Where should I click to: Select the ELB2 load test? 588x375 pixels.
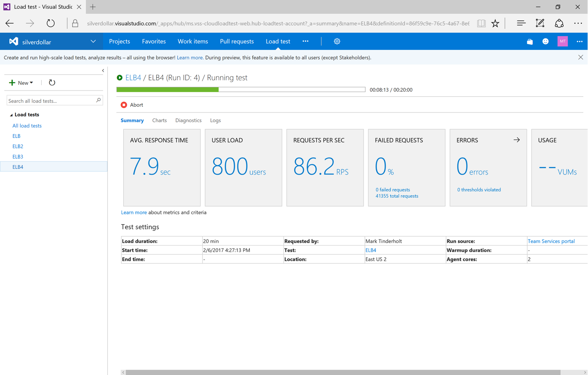18,146
